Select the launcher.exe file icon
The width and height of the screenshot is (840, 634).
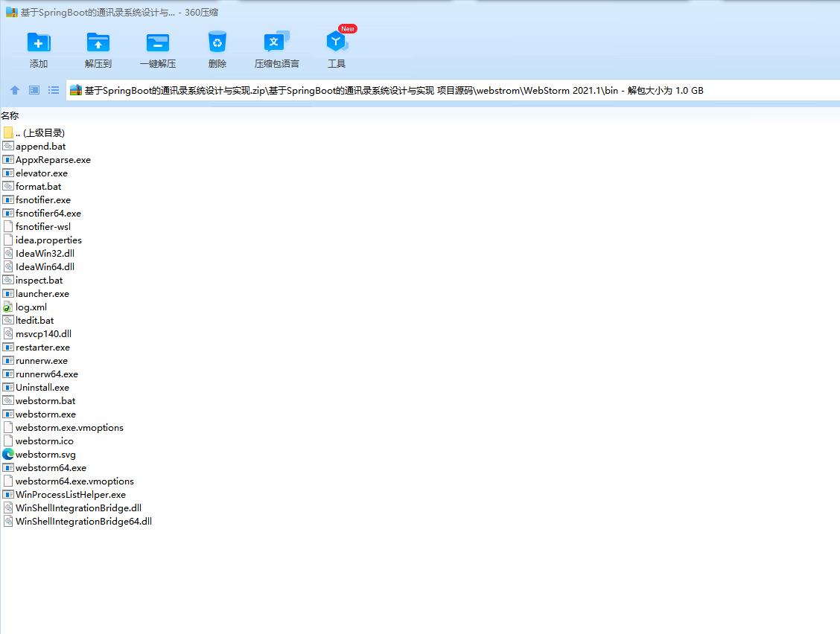click(x=8, y=293)
